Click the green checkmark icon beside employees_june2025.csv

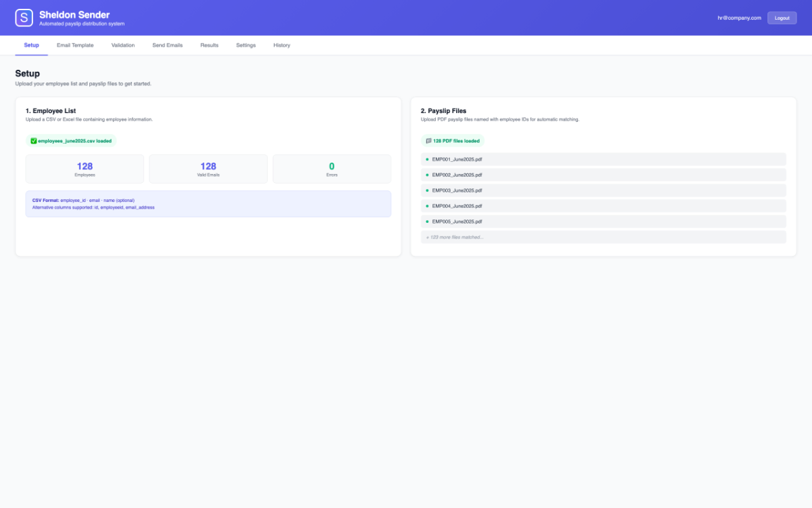tap(34, 141)
